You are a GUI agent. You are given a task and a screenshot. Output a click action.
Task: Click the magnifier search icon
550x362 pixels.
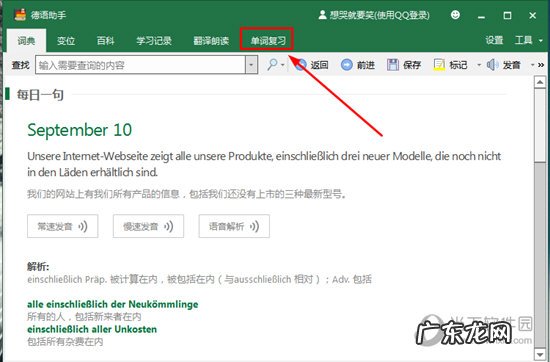pyautogui.click(x=272, y=64)
